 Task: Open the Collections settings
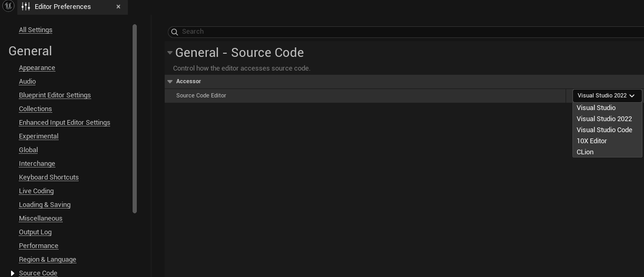coord(35,109)
